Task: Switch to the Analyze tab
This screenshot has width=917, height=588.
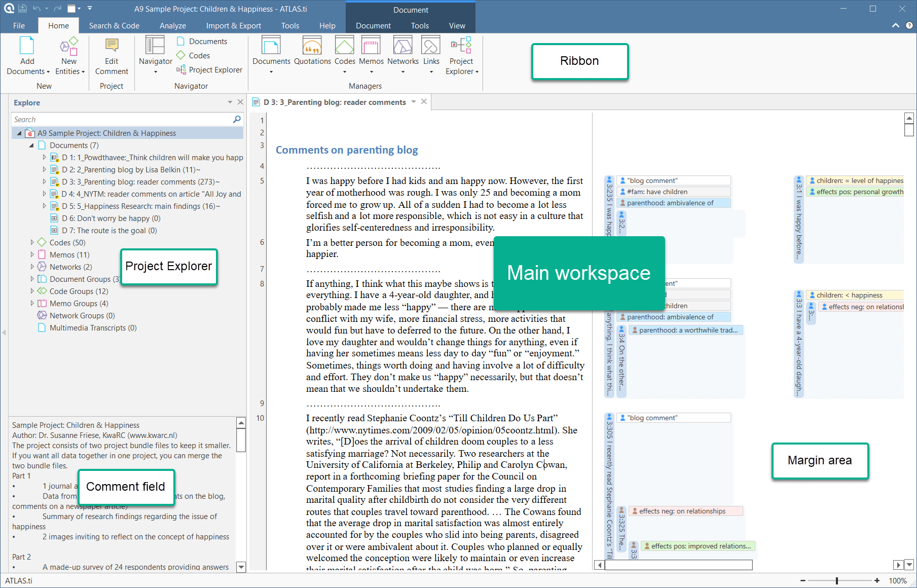Action: point(173,25)
